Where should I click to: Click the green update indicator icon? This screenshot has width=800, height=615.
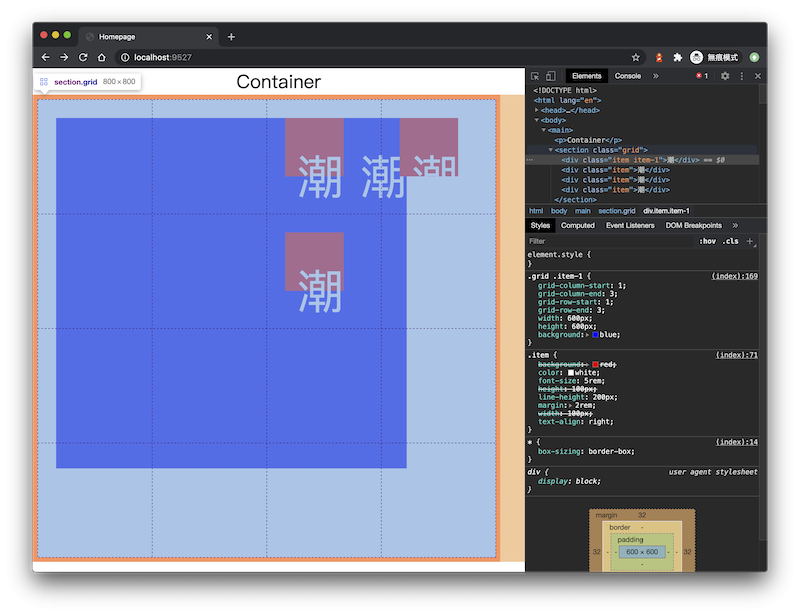755,57
